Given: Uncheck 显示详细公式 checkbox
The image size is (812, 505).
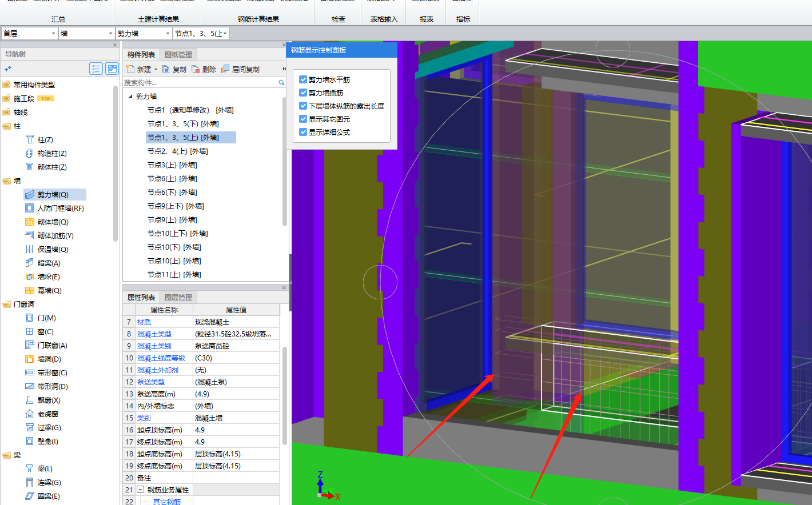Looking at the screenshot, I should 303,132.
